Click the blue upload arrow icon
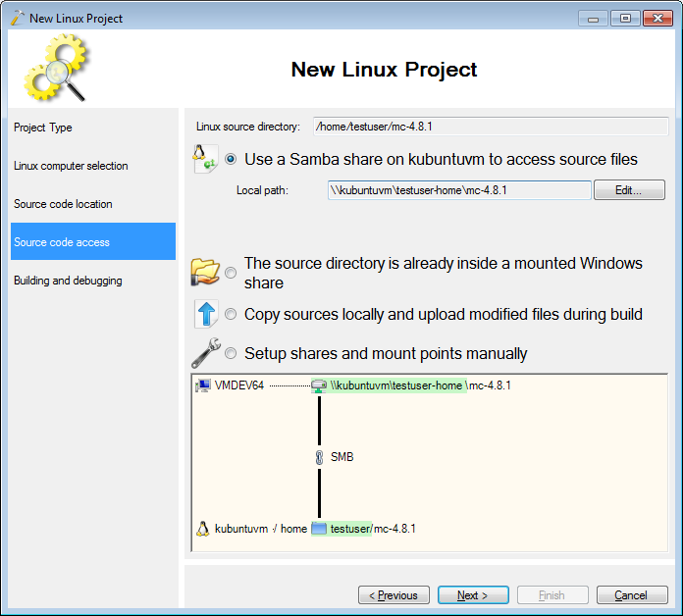683x616 pixels. click(x=206, y=314)
